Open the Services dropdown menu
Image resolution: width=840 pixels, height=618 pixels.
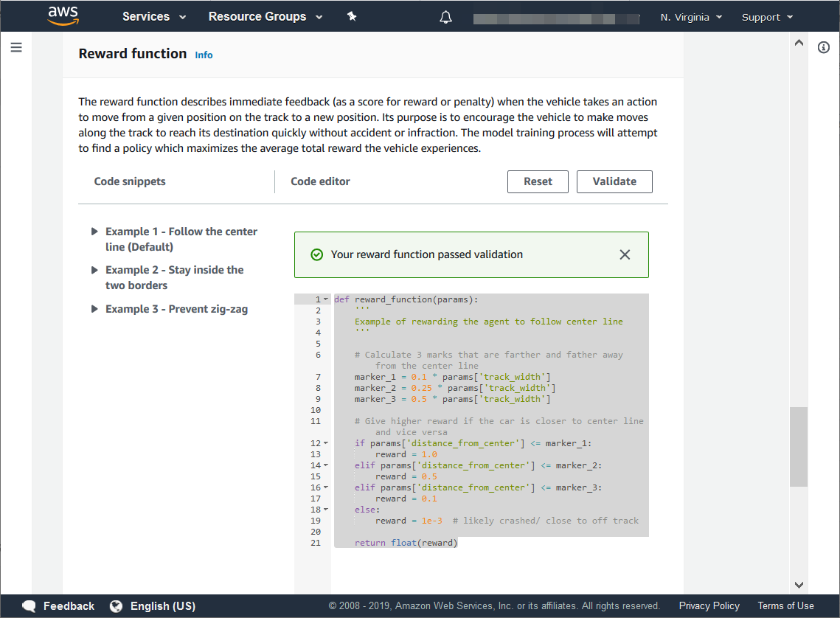(x=154, y=16)
